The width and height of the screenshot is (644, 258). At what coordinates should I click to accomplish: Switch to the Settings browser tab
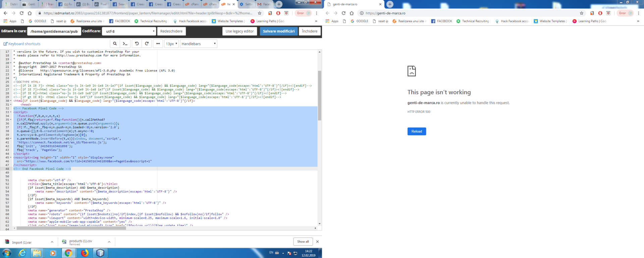246,4
